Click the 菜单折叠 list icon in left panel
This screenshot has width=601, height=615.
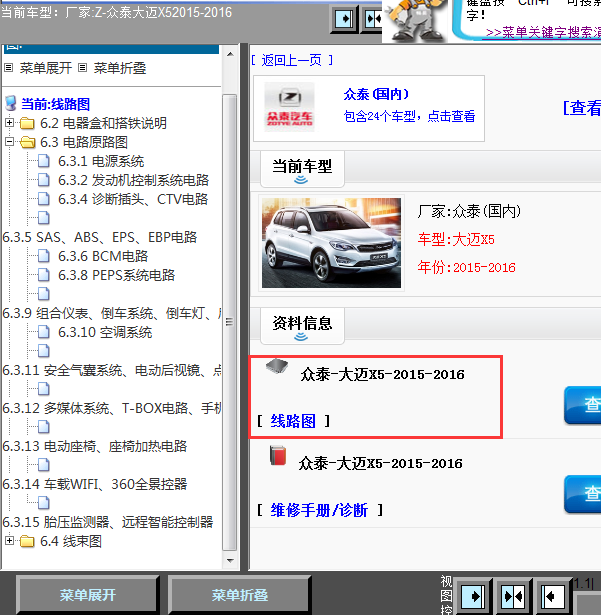(82, 68)
